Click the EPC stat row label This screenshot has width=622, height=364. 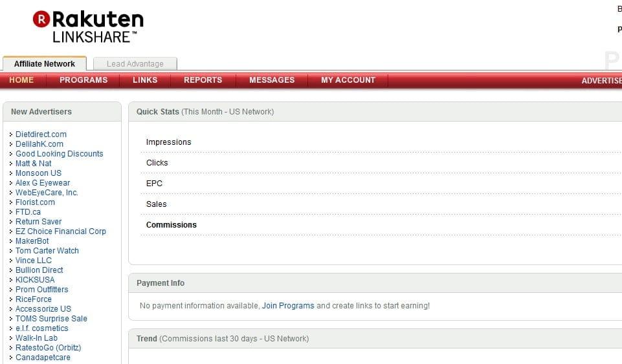point(154,184)
